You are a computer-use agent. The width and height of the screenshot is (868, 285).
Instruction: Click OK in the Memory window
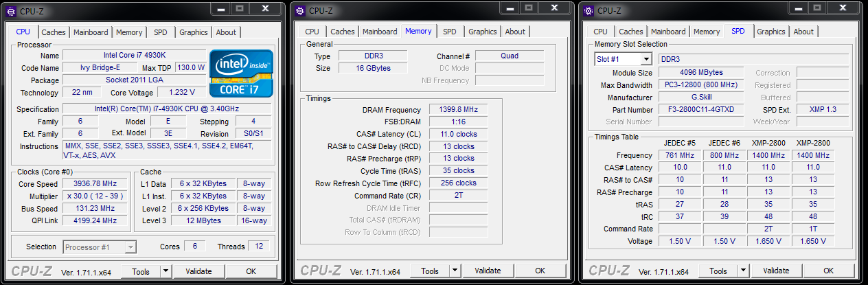click(540, 271)
